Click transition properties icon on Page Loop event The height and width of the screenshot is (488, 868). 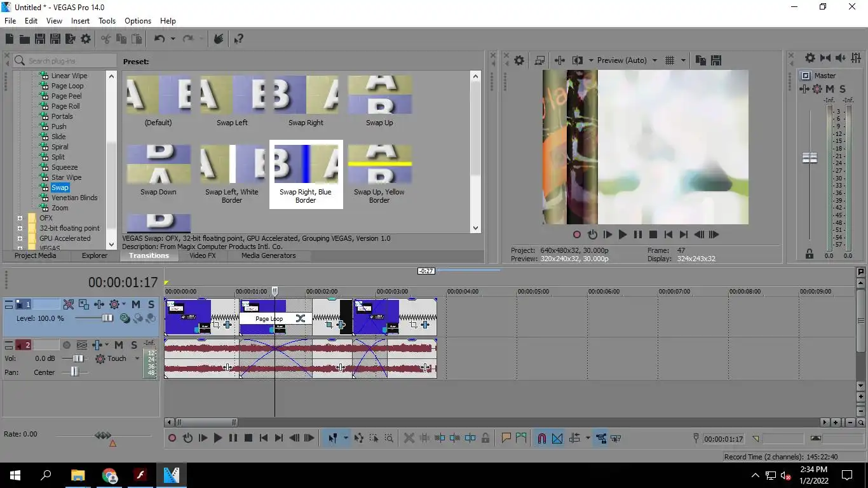click(x=301, y=318)
